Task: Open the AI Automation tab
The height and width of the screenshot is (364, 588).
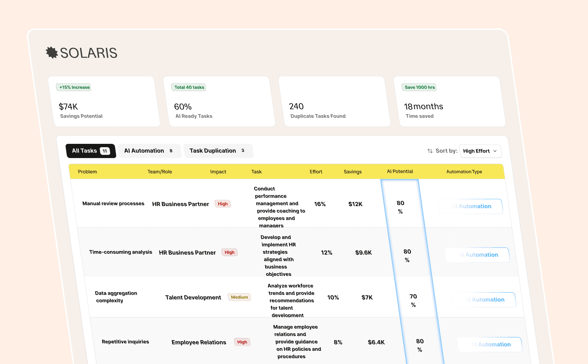Action: [x=149, y=151]
